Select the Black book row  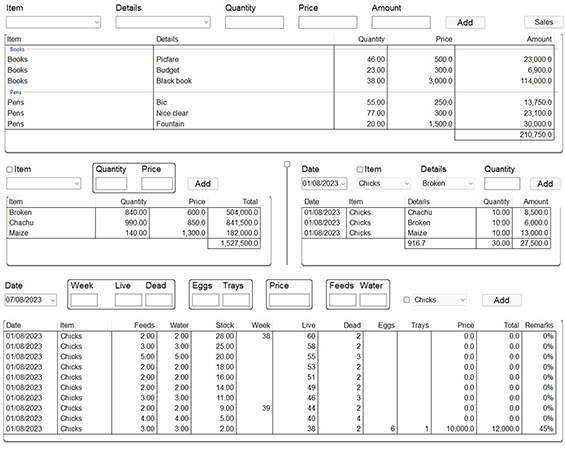tap(280, 81)
